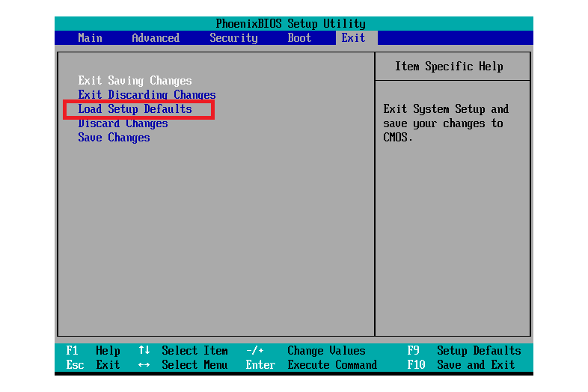Select the Exit tab
588x392 pixels.
(x=353, y=38)
